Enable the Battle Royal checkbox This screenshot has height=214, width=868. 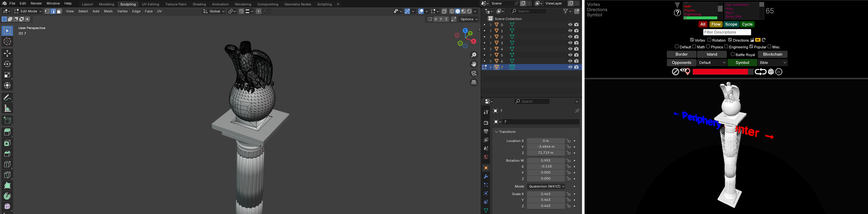732,55
